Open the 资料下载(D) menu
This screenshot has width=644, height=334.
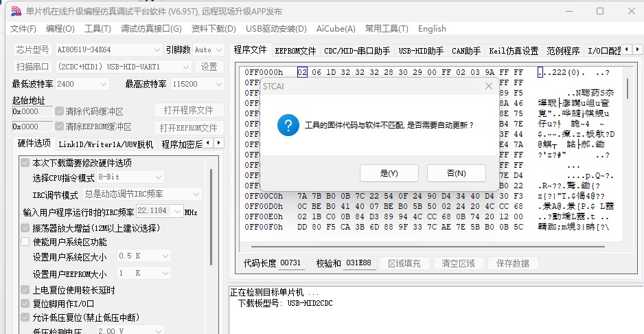[x=214, y=29]
